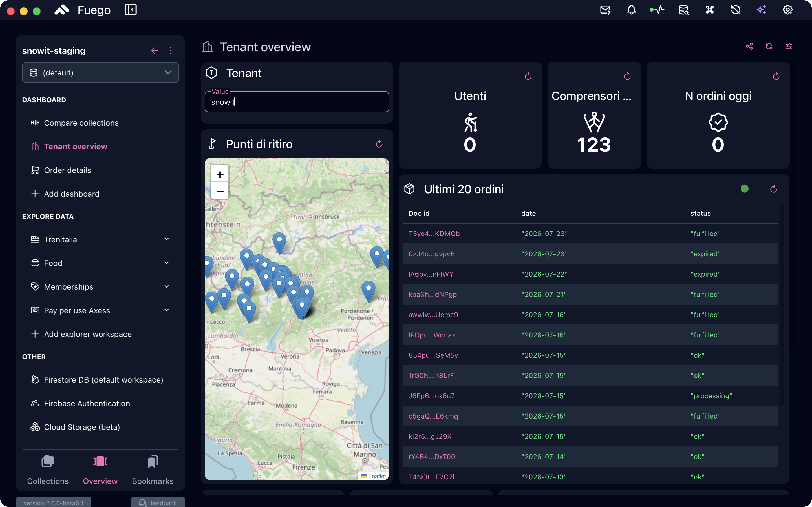Open settings gear icon

[x=787, y=10]
